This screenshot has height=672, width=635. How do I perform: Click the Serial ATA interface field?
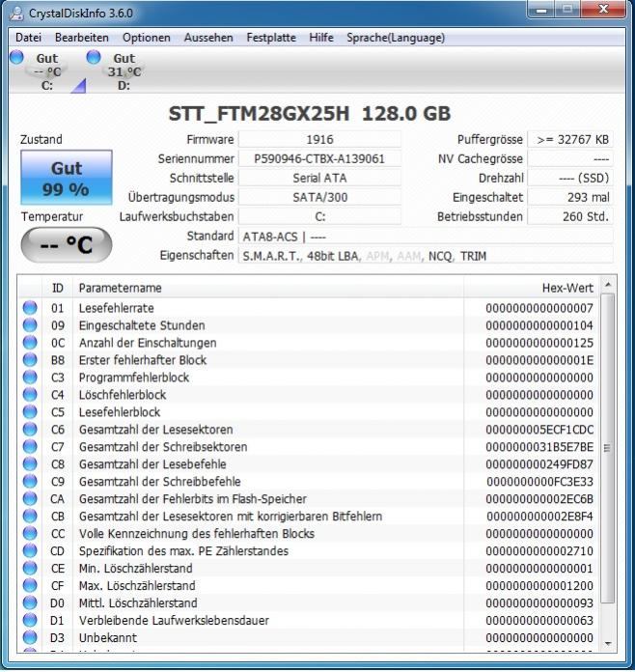(319, 179)
